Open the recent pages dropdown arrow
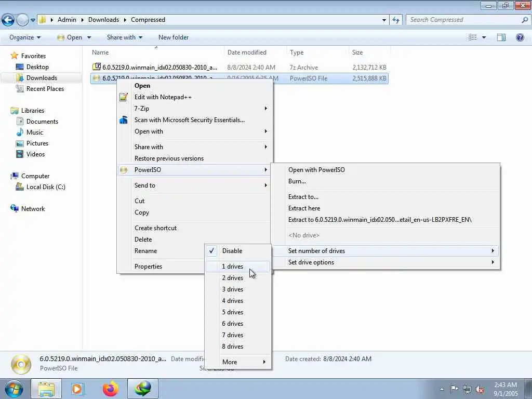The image size is (532, 399). [33, 20]
